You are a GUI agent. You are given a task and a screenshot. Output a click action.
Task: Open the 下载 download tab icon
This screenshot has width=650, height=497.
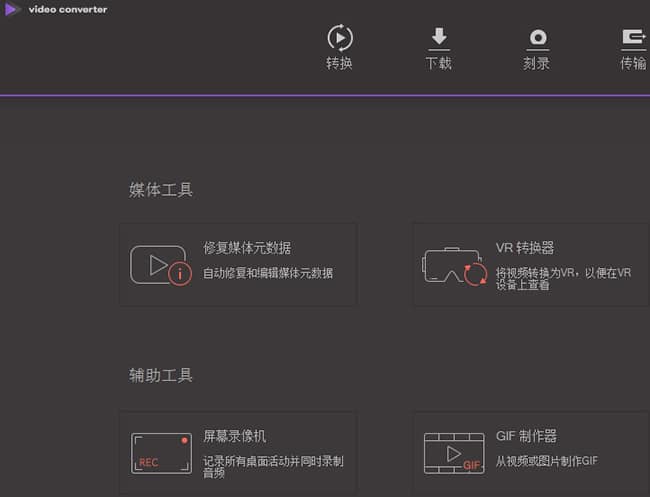(439, 38)
